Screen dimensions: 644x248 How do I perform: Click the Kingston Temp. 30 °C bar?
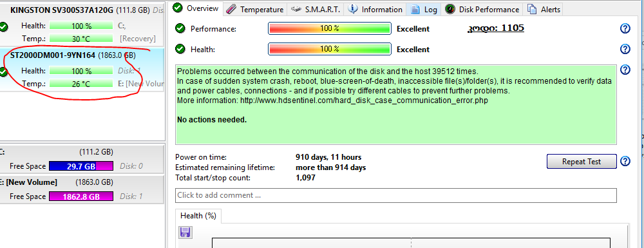tap(81, 39)
